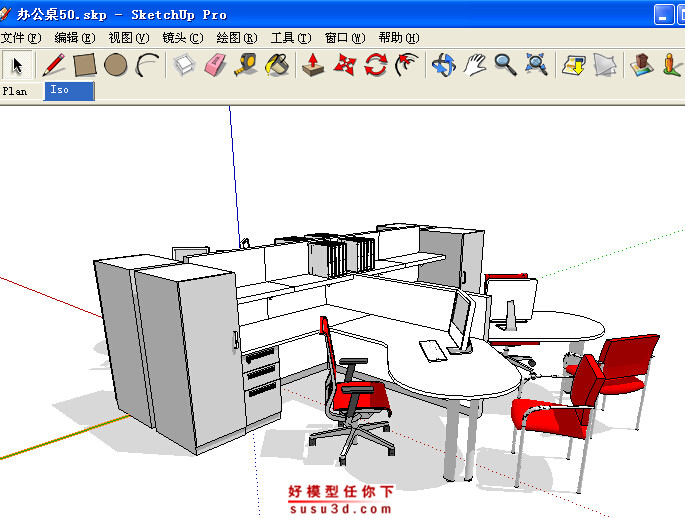Click the Zoom Extents icon

point(536,65)
